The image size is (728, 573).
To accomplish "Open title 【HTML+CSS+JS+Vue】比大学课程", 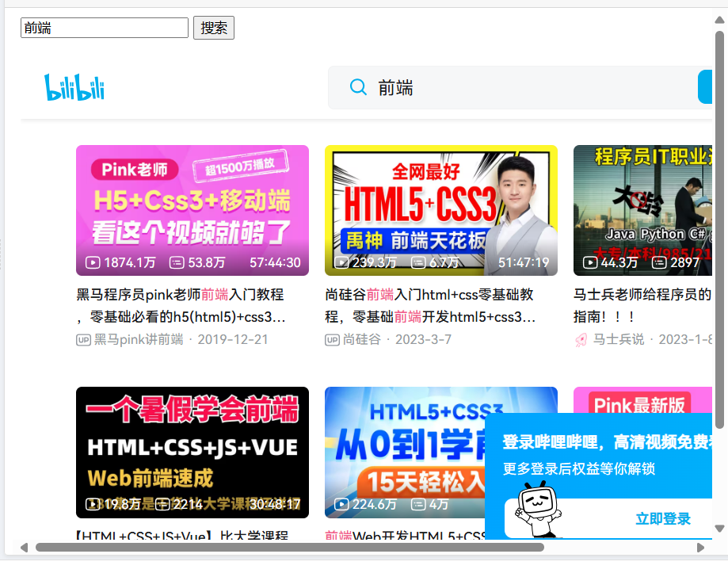I will point(182,535).
